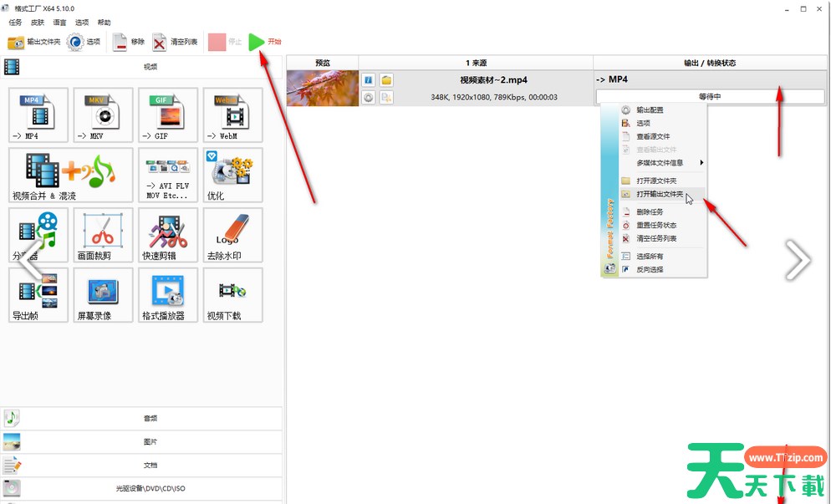Screen dimensions: 831x504
Task: Click the '1 来源' source column header
Action: [x=476, y=63]
